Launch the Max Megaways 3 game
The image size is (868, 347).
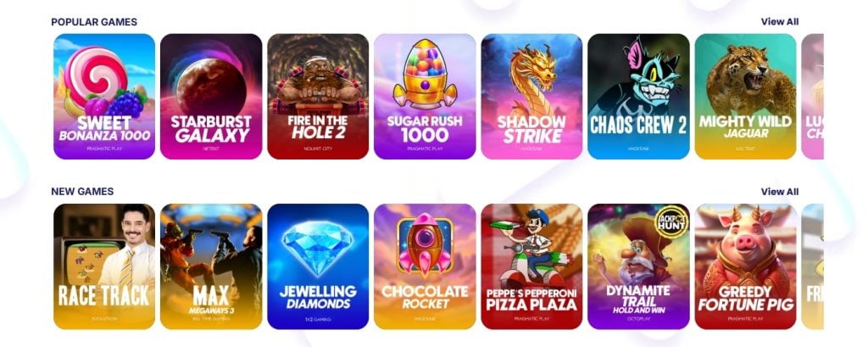(x=211, y=266)
